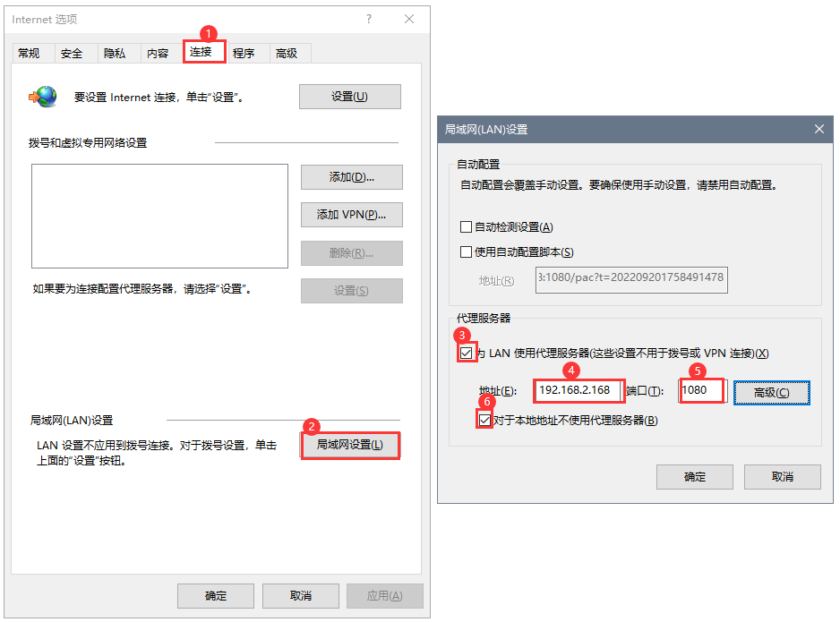840x622 pixels.
Task: Go to the 高级 tab
Action: point(287,53)
